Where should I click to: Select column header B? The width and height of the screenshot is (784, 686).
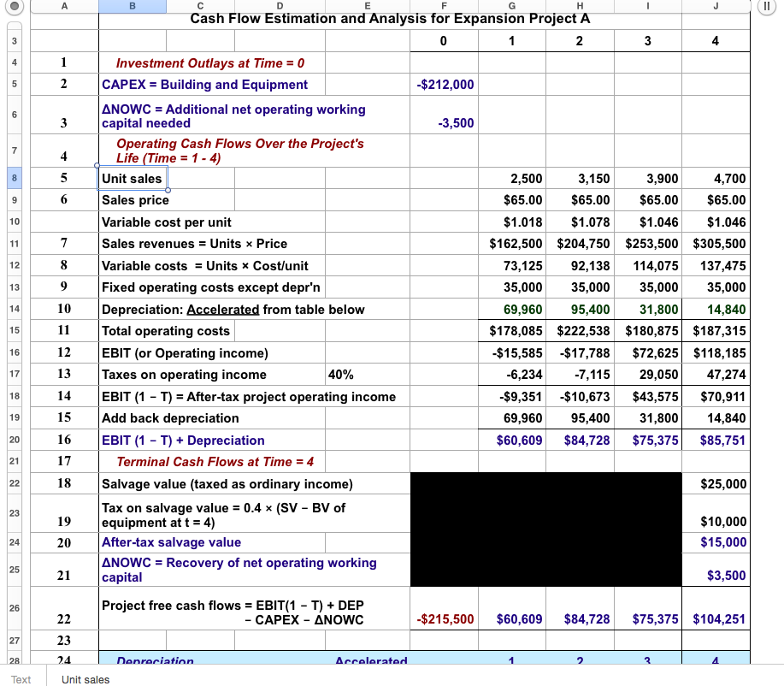[132, 8]
